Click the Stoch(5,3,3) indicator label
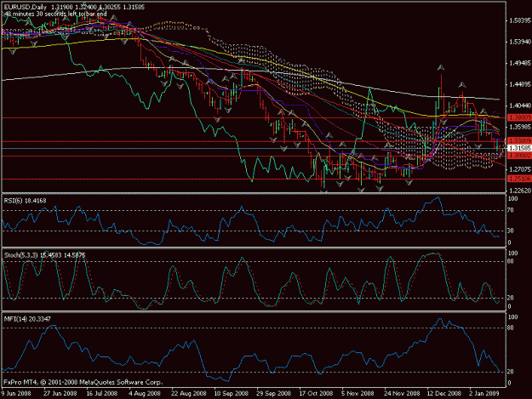This screenshot has width=532, height=399. click(x=44, y=254)
